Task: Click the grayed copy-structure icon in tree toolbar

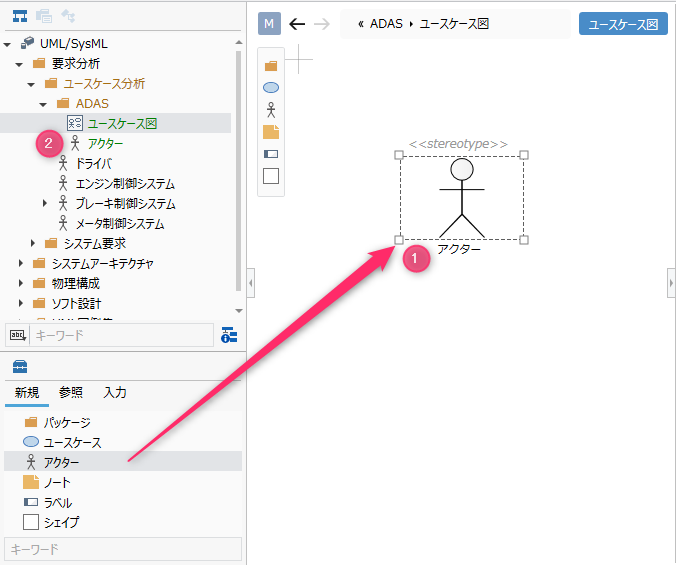Action: (44, 16)
